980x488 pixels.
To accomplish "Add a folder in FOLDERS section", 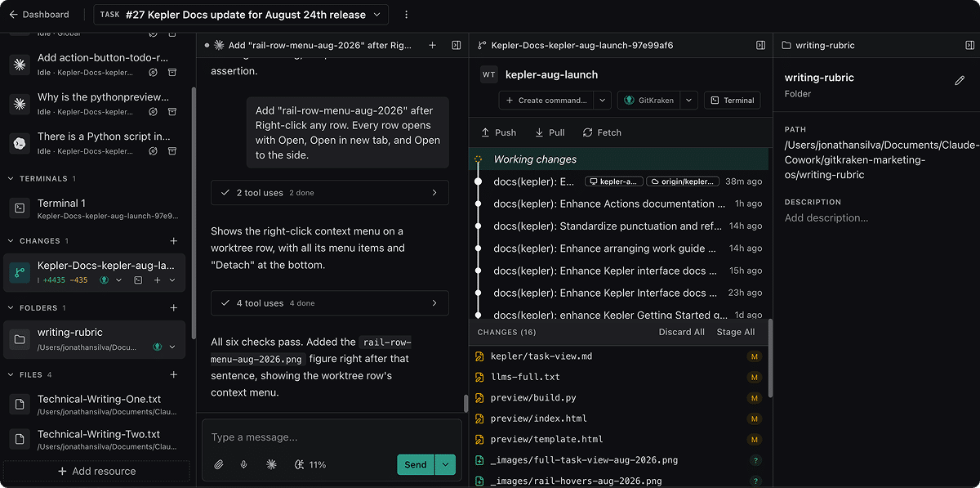I will click(173, 308).
